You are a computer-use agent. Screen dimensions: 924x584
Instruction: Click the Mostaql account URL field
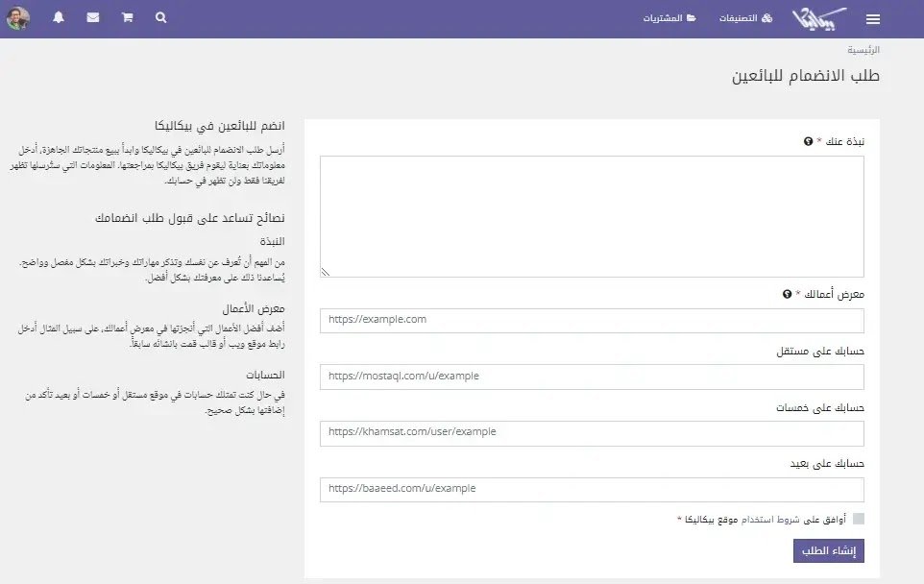point(592,377)
